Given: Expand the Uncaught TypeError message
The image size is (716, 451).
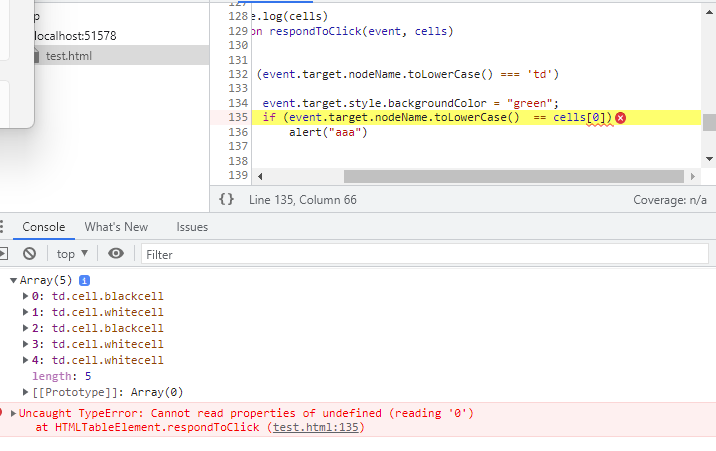Looking at the screenshot, I should [13, 414].
